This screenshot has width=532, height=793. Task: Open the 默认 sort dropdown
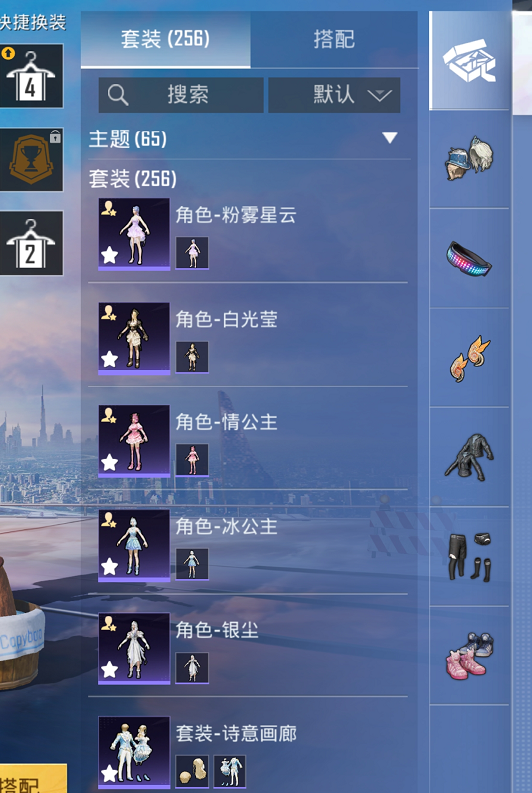point(335,95)
